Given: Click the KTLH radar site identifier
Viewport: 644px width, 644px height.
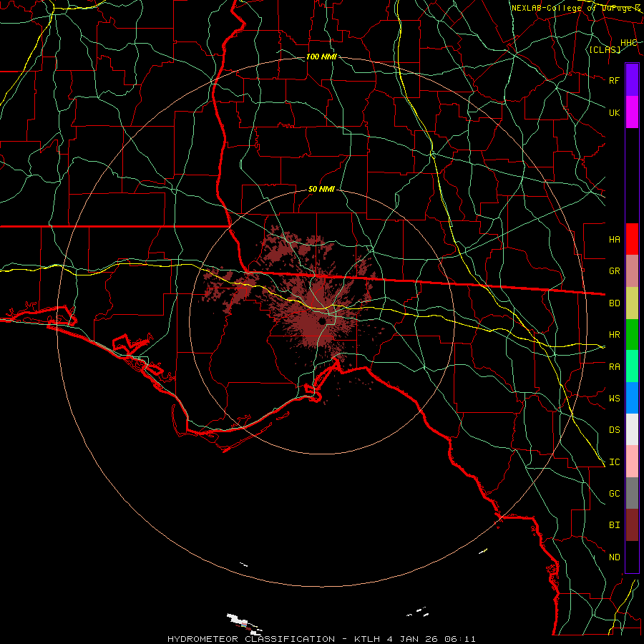Looking at the screenshot, I should (x=366, y=639).
